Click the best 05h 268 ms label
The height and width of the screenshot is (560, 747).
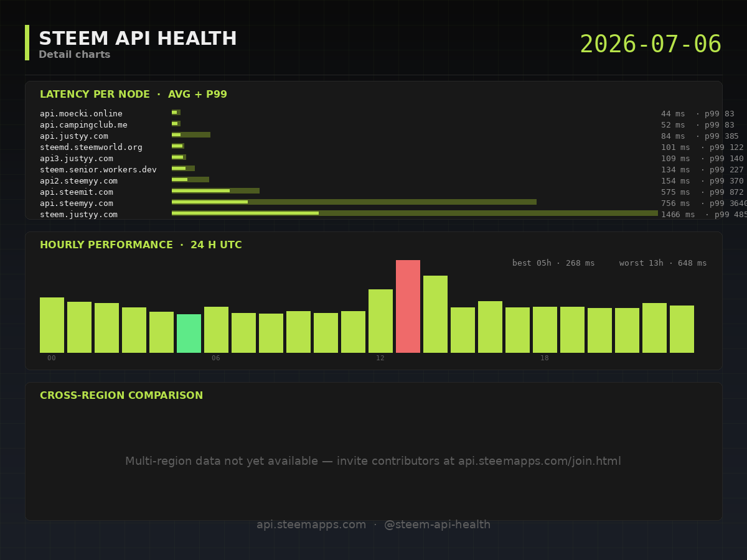click(x=553, y=263)
